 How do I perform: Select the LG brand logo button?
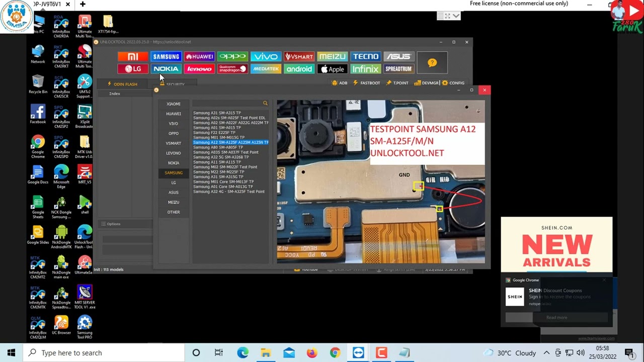[133, 69]
